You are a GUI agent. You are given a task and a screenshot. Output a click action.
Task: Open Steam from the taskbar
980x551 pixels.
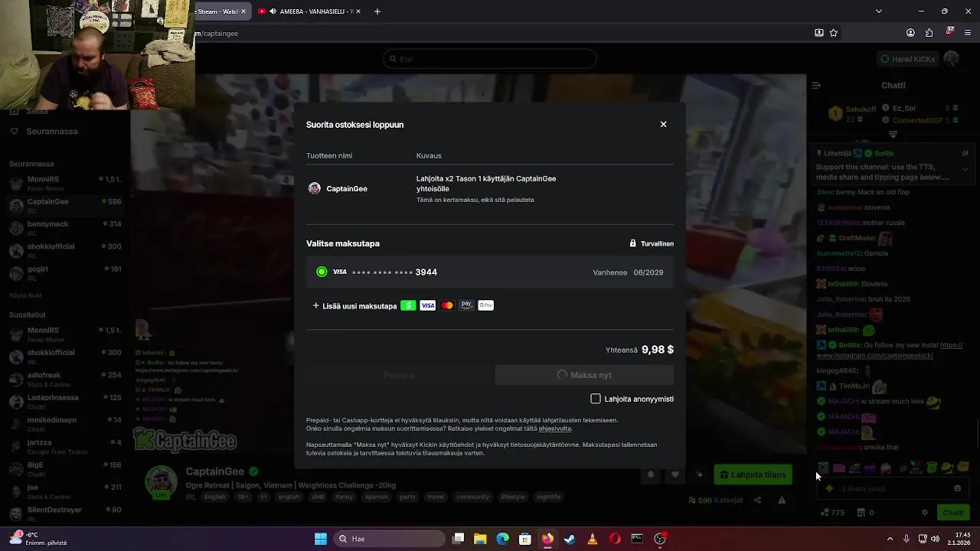pyautogui.click(x=570, y=539)
